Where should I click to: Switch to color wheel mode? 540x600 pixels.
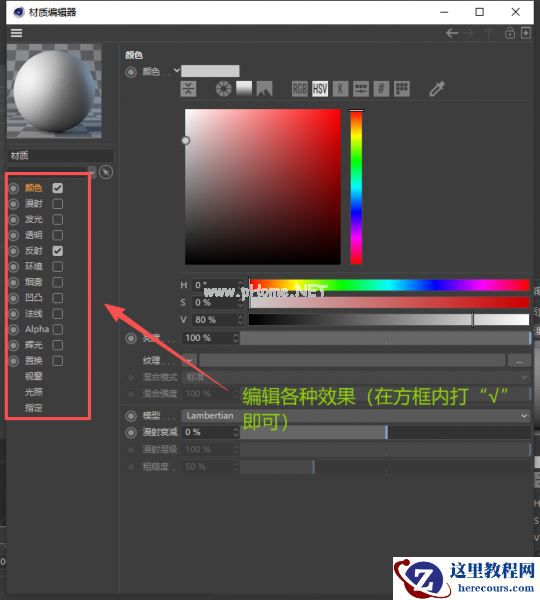tap(224, 89)
